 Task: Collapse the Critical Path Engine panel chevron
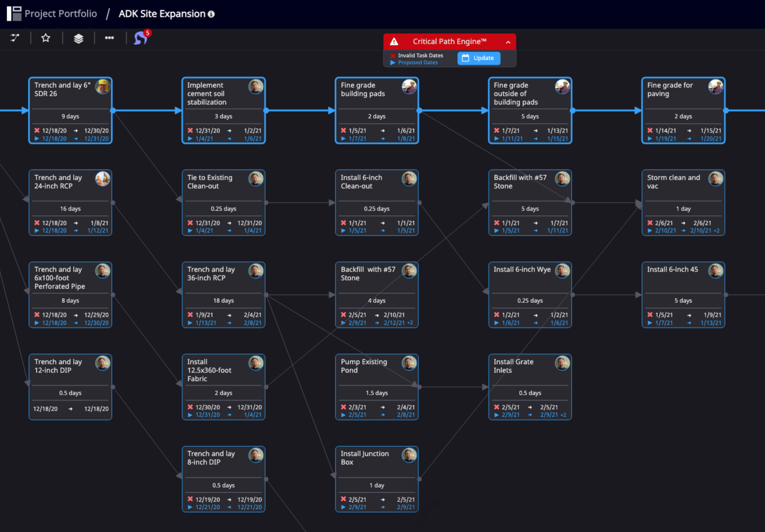508,42
